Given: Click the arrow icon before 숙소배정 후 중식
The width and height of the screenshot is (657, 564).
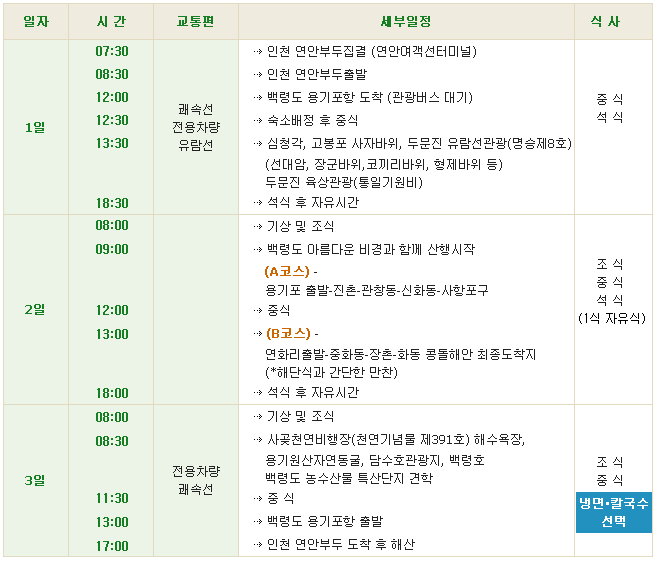Looking at the screenshot, I should (258, 121).
